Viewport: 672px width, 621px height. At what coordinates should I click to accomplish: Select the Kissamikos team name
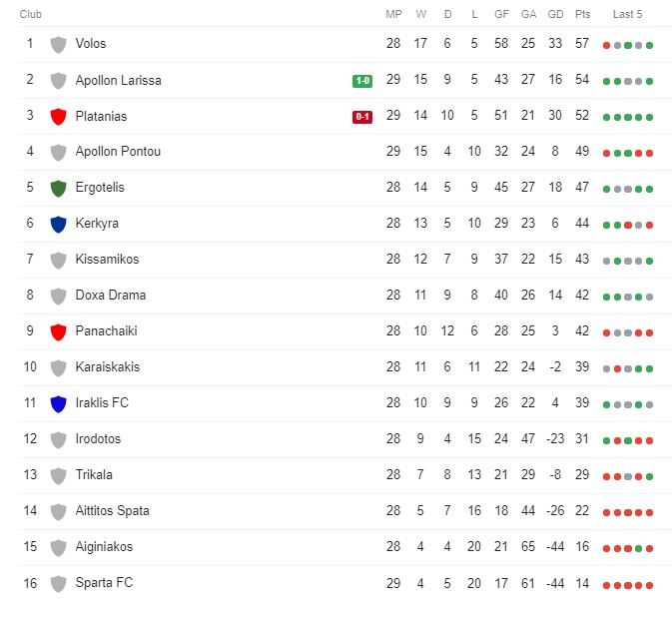click(107, 259)
